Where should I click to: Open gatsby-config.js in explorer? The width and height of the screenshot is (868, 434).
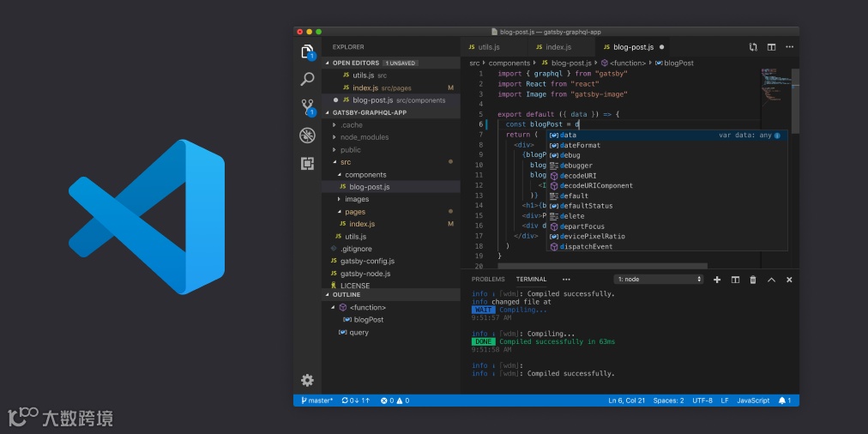[x=391, y=262]
